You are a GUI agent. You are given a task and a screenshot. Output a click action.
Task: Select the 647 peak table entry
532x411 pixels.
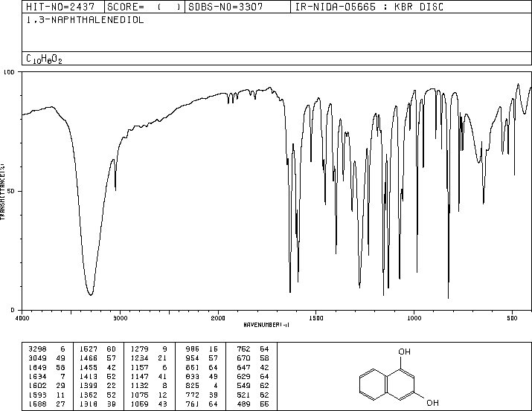pyautogui.click(x=243, y=367)
